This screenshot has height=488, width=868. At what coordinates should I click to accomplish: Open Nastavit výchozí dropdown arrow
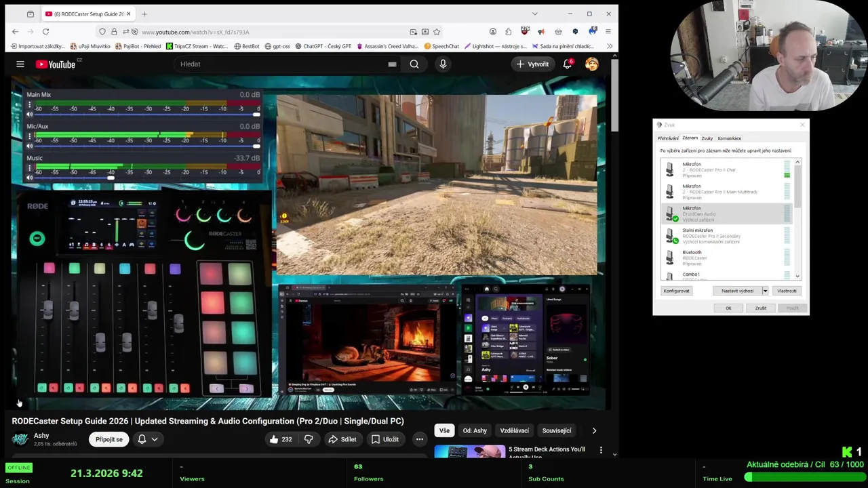pyautogui.click(x=765, y=291)
